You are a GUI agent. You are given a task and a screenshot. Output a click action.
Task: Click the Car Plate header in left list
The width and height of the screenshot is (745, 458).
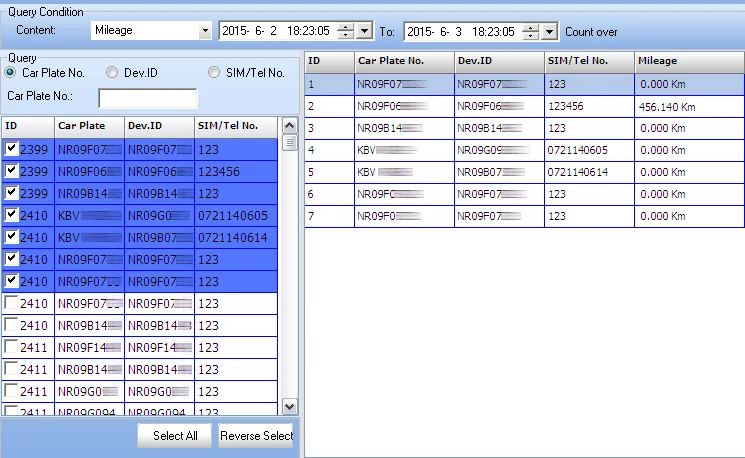click(x=88, y=126)
